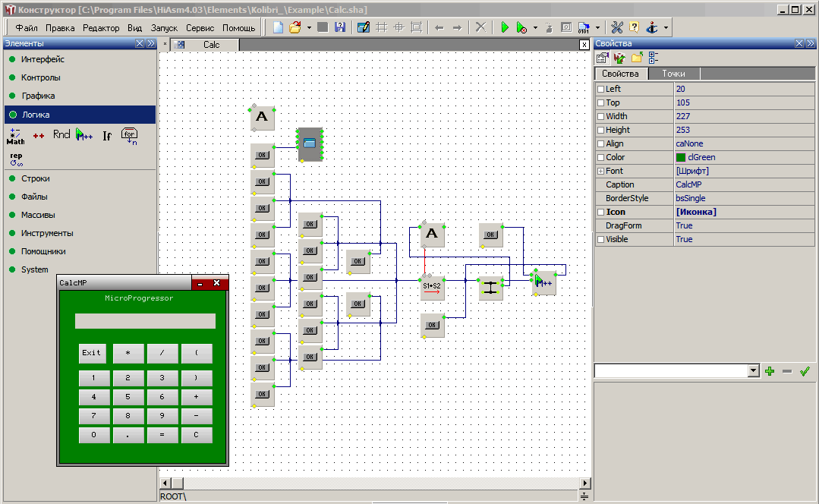Image resolution: width=819 pixels, height=504 pixels.
Task: Open the combo box below the properties list
Action: click(753, 371)
